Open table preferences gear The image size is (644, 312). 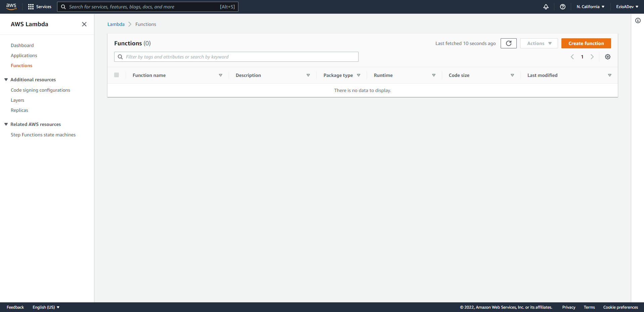(608, 57)
